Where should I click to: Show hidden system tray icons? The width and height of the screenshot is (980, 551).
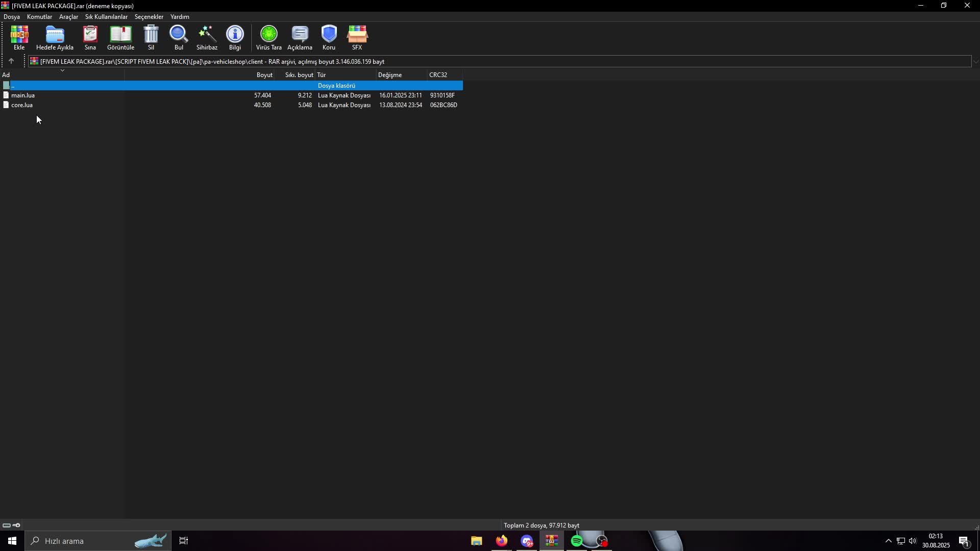[x=888, y=541]
